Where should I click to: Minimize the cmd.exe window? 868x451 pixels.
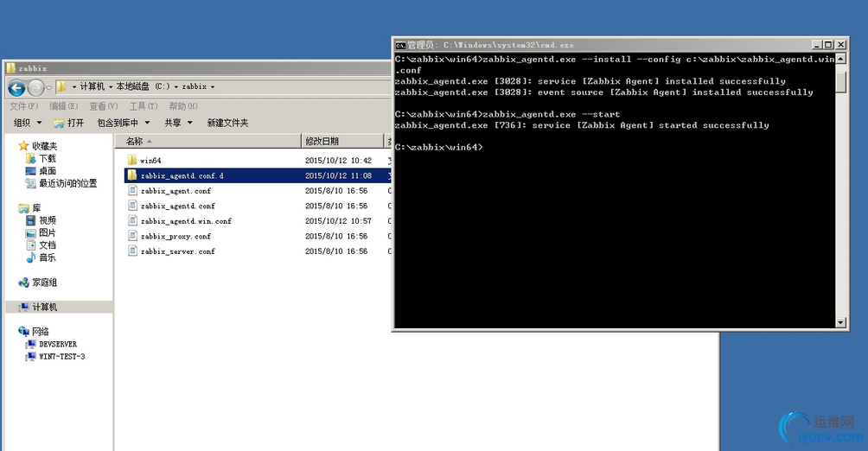pyautogui.click(x=816, y=44)
